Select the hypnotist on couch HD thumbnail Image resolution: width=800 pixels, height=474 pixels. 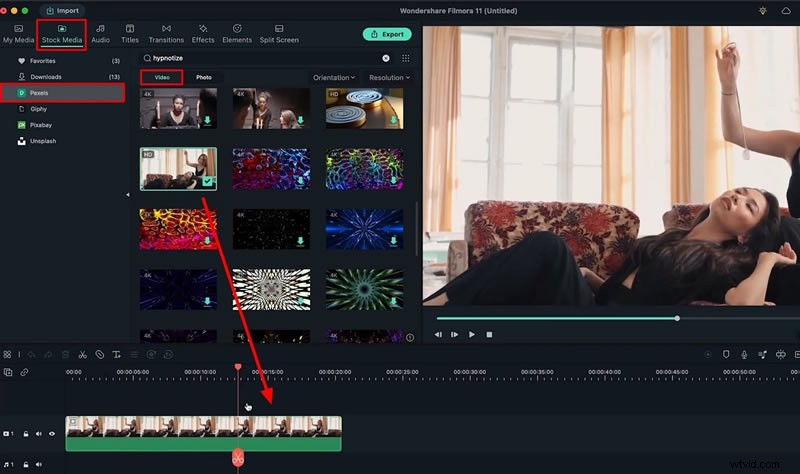(x=178, y=169)
